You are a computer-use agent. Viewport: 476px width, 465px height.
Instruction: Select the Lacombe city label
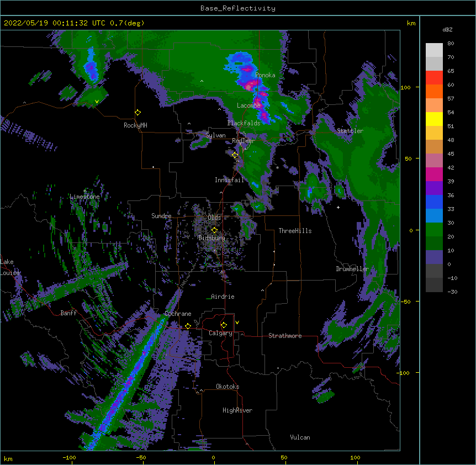tap(248, 105)
